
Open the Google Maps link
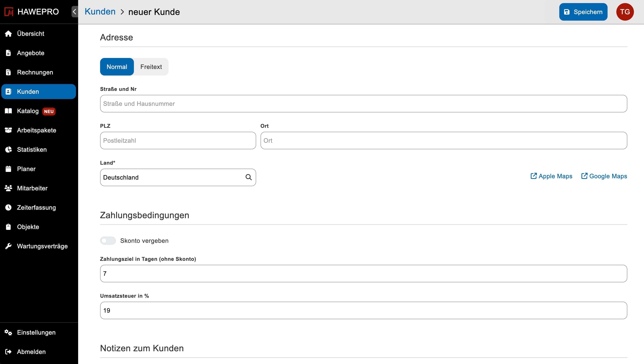tap(604, 176)
